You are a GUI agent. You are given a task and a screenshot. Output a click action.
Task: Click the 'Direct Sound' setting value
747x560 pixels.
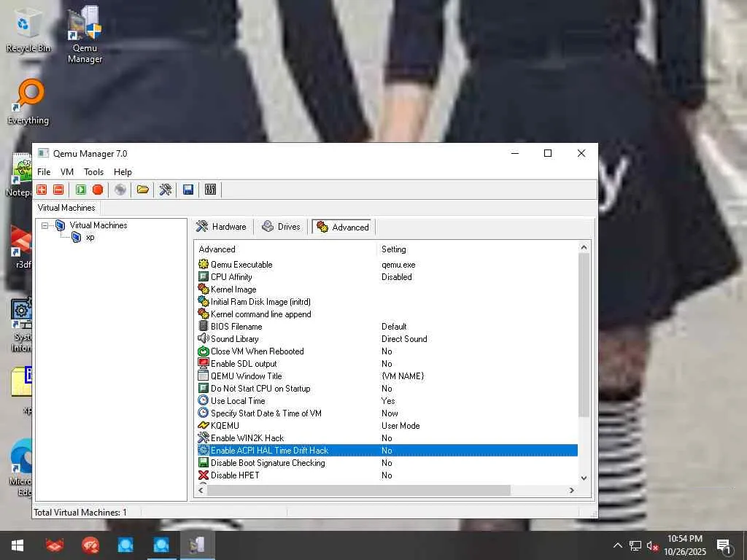coord(404,338)
